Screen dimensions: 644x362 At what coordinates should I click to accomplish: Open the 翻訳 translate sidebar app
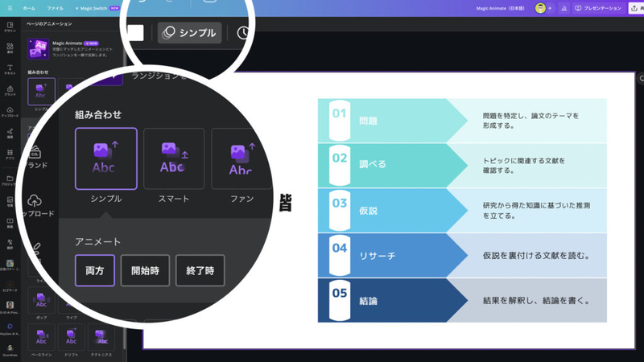10,245
